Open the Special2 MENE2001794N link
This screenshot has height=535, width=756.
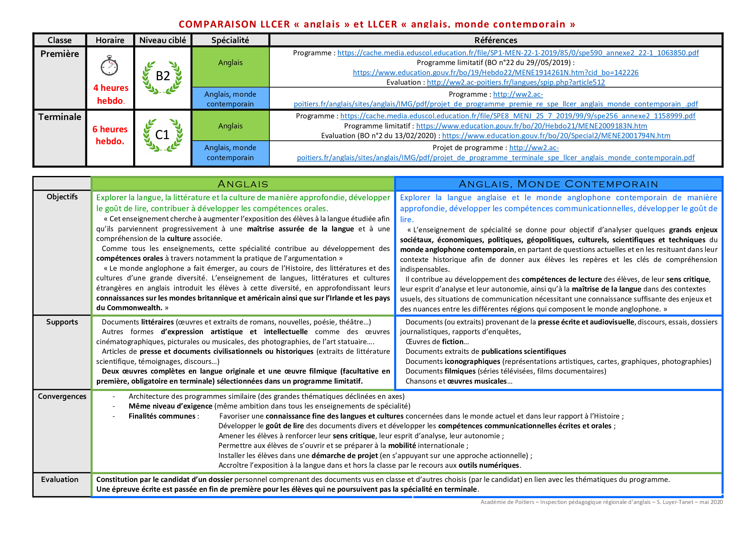coord(556,136)
